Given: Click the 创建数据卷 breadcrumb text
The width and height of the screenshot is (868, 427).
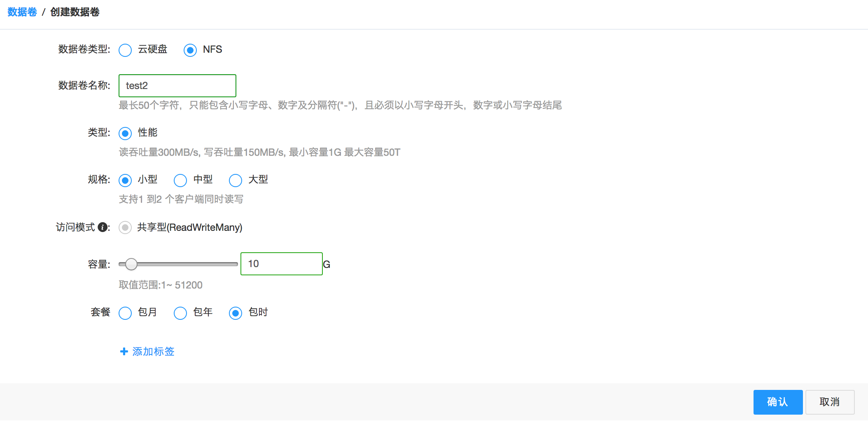Looking at the screenshot, I should pos(75,13).
